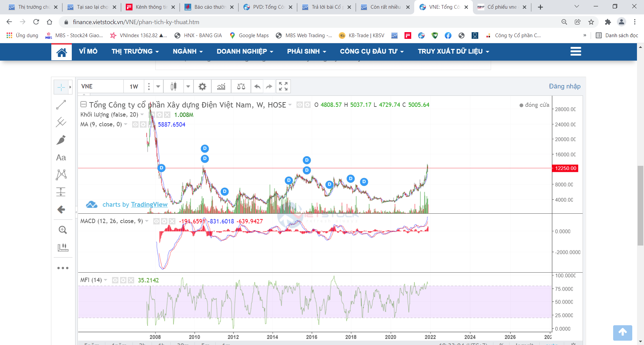This screenshot has width=644, height=345.
Task: Open the NGÀNH menu
Action: pyautogui.click(x=188, y=51)
